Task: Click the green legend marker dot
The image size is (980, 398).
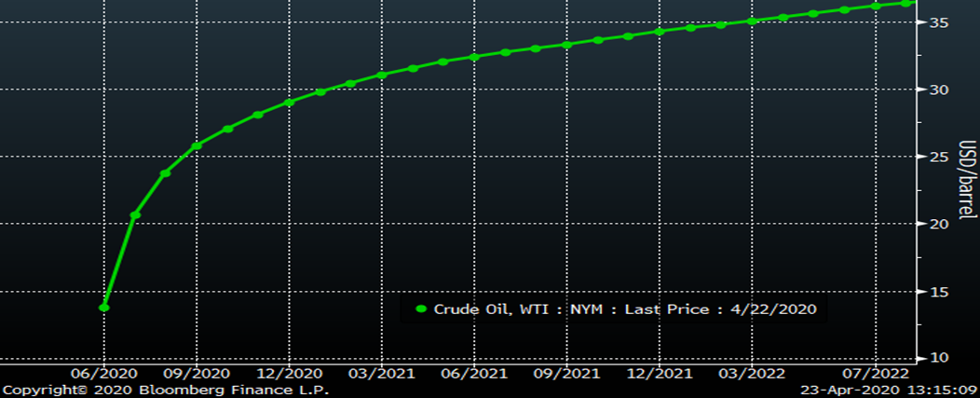Action: pos(421,309)
